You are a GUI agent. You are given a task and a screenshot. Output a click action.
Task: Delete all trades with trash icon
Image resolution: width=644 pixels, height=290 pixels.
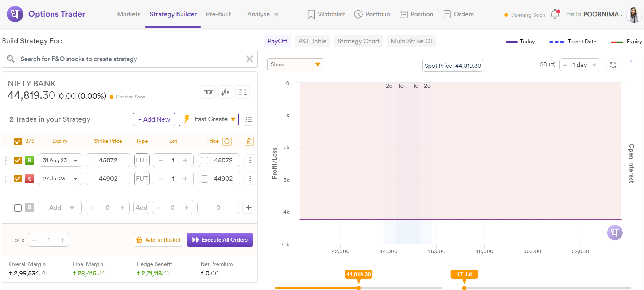[x=249, y=141]
